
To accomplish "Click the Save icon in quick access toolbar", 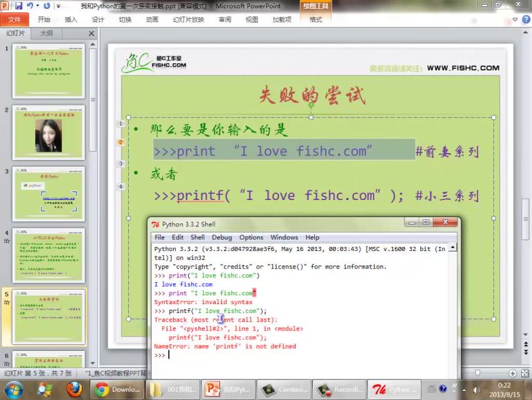I will tap(19, 6).
